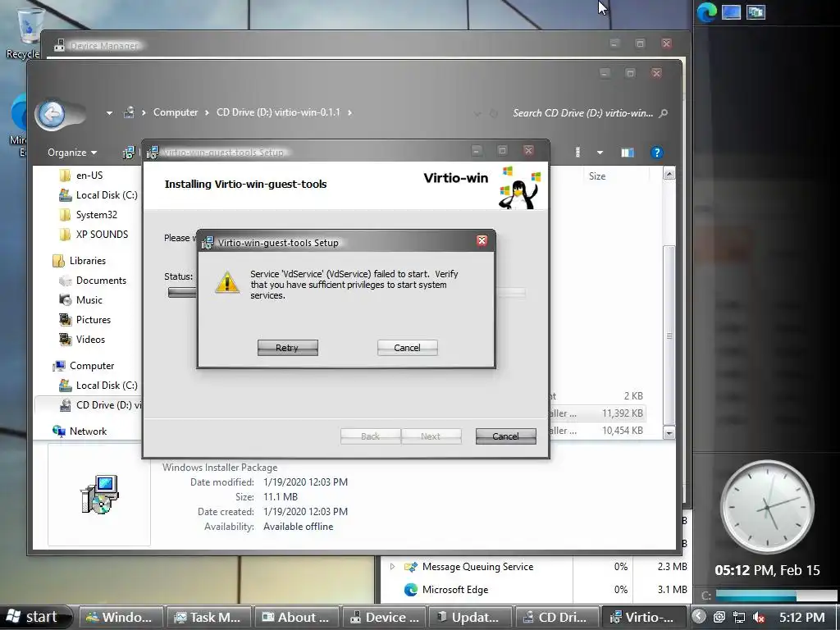Select the 11,392 KB installer file row
840x630 pixels.
(596, 413)
